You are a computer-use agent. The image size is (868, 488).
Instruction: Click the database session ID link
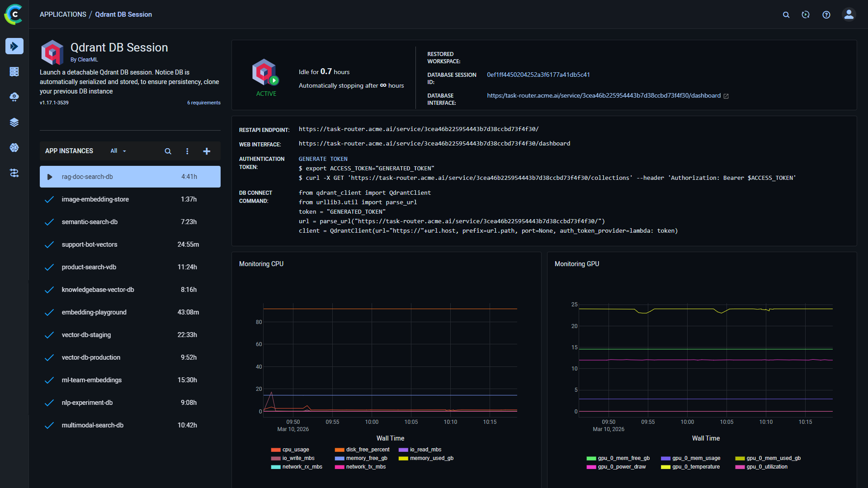(538, 75)
